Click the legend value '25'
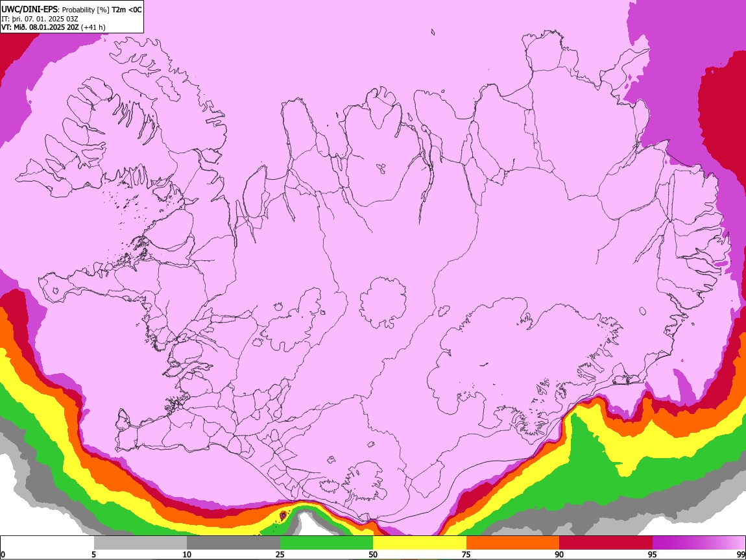 [x=280, y=555]
